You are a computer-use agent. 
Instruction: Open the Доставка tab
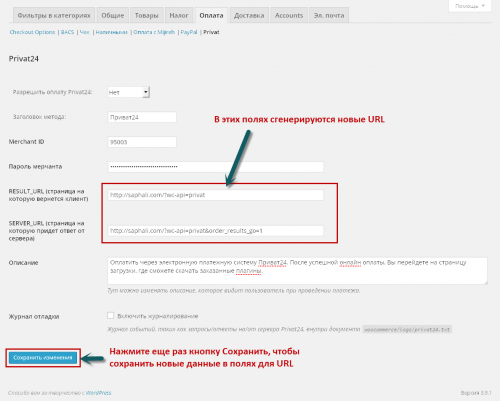(249, 15)
